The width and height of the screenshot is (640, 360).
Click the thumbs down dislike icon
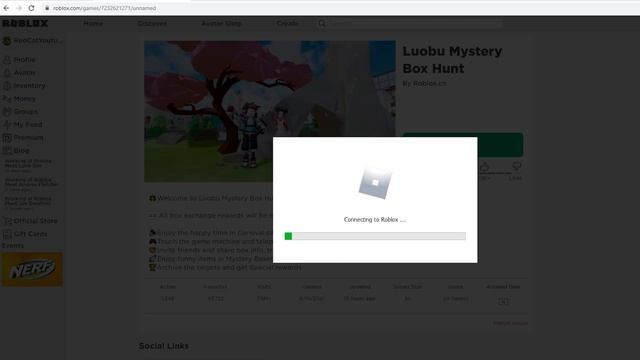516,166
